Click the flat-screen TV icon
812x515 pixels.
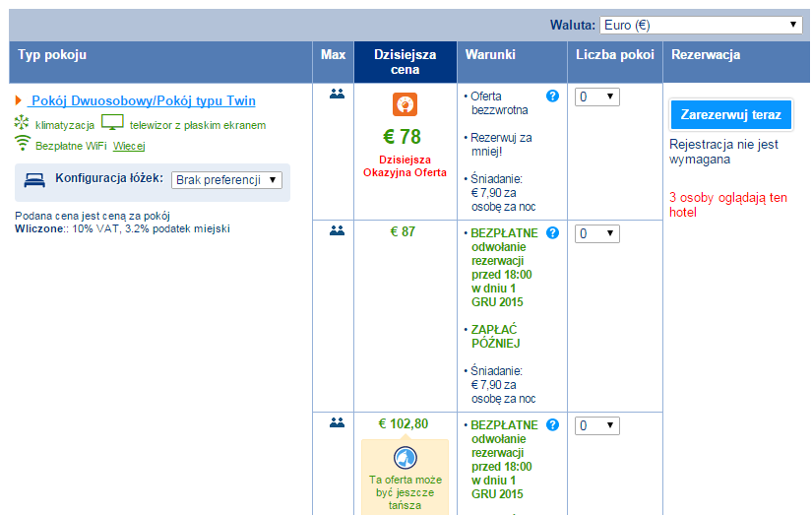click(112, 123)
